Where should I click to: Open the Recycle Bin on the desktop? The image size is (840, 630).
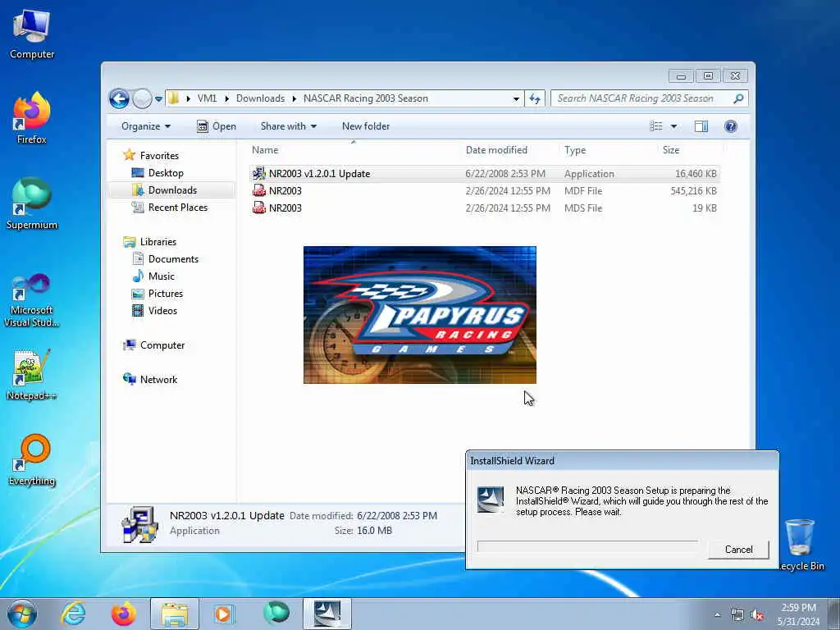(x=801, y=545)
